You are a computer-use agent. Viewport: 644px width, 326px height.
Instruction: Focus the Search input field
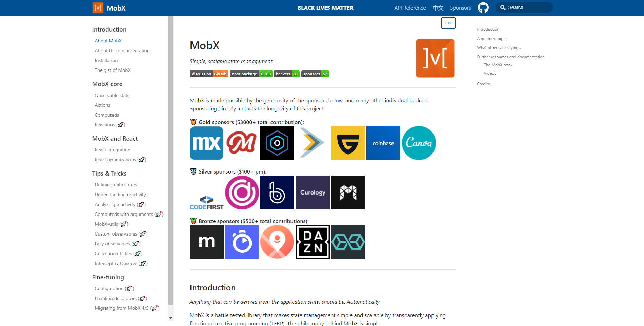(x=527, y=7)
